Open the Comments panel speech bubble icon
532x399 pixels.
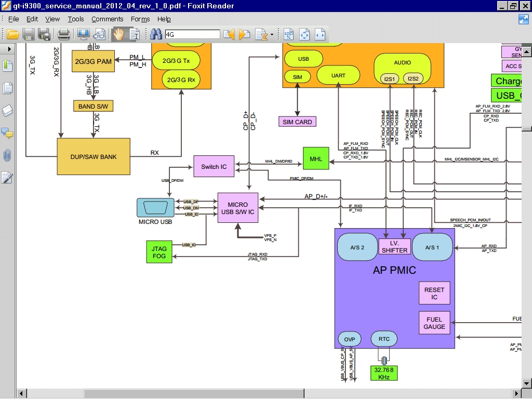coord(7,133)
